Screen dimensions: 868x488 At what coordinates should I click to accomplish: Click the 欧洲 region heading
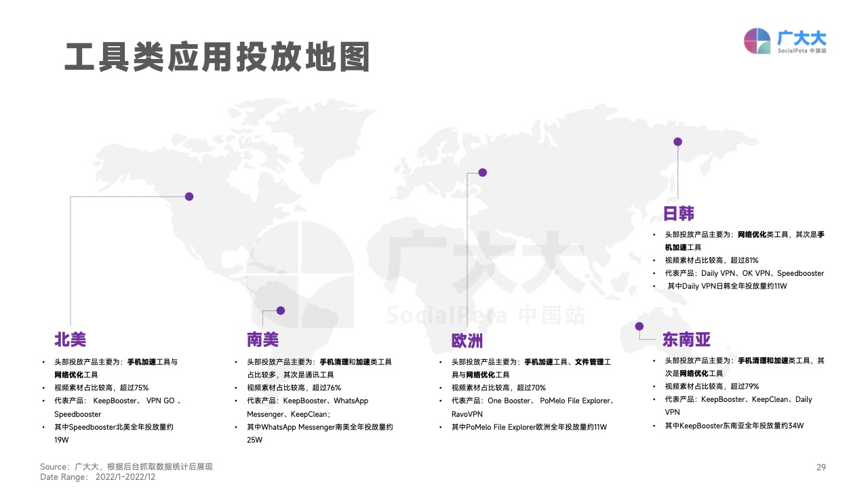pos(467,340)
